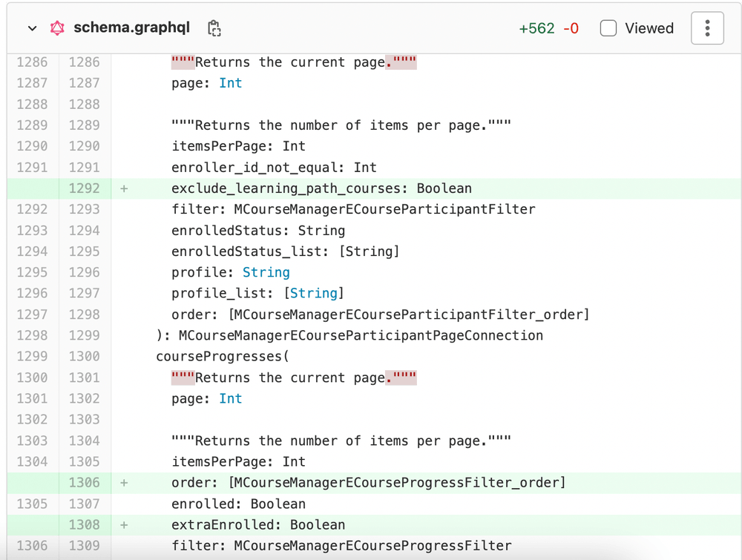The height and width of the screenshot is (560, 742).
Task: Click the MCourseManagerECourseParticipantPageConnection return type line
Action: (349, 336)
